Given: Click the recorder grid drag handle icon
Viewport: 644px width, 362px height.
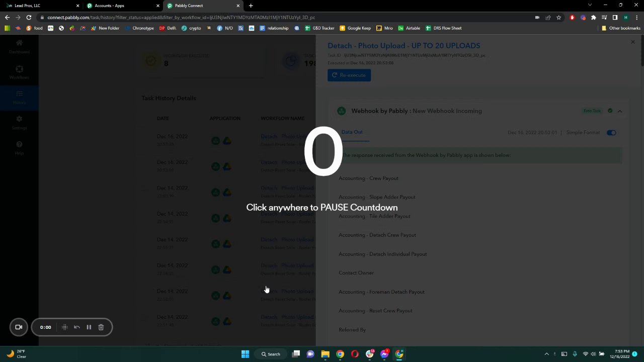Looking at the screenshot, I should pyautogui.click(x=64, y=327).
